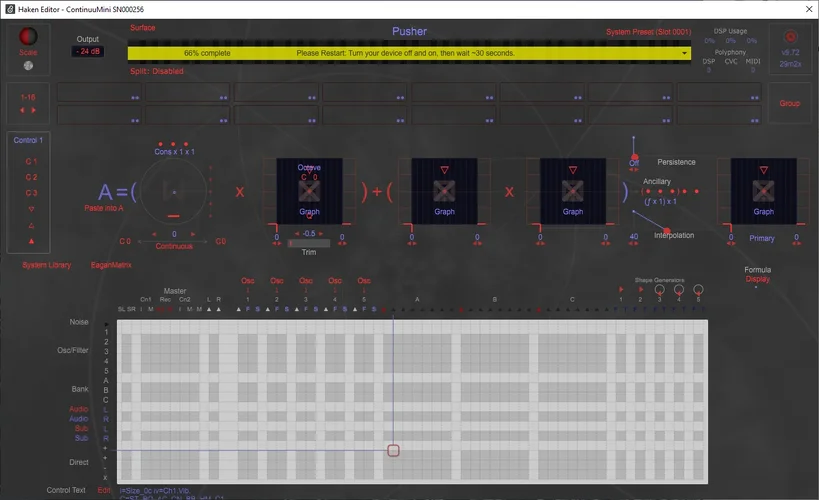Select C 2 in the Control panel
The height and width of the screenshot is (500, 819).
coord(31,177)
